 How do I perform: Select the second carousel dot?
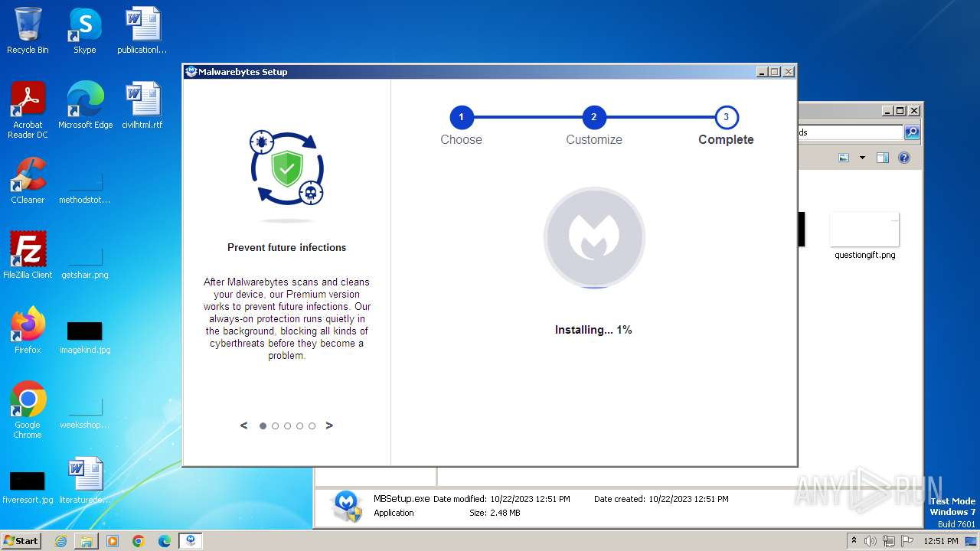pos(276,426)
